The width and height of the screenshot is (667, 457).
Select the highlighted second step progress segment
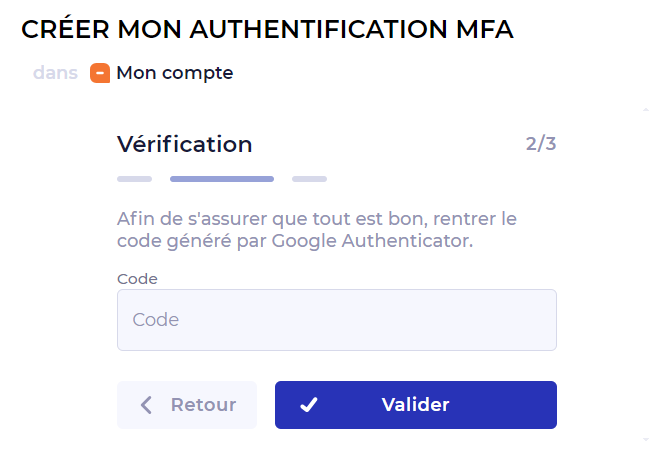[x=222, y=179]
